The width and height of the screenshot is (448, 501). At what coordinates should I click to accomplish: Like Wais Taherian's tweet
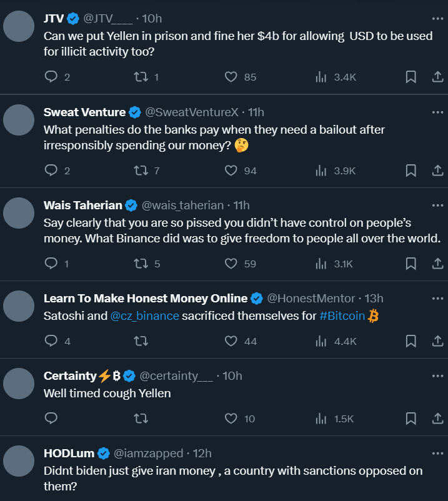[231, 264]
